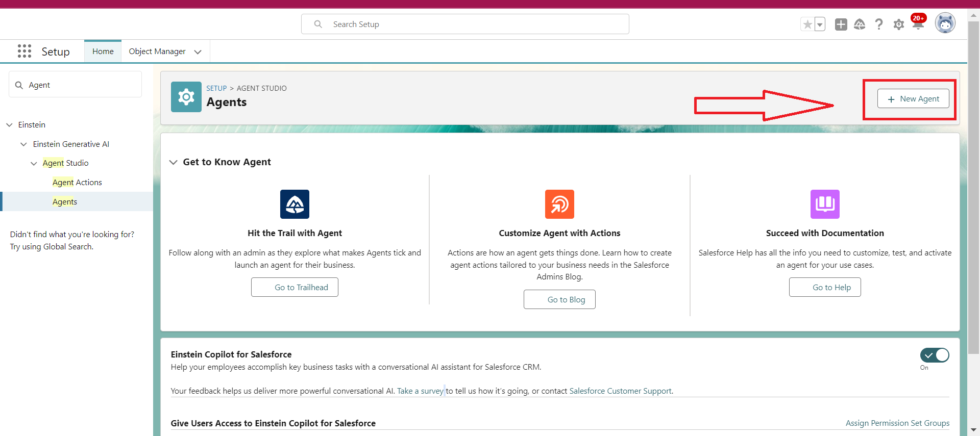Open Assign Permission Set Groups link
This screenshot has width=980, height=436.
pyautogui.click(x=897, y=423)
